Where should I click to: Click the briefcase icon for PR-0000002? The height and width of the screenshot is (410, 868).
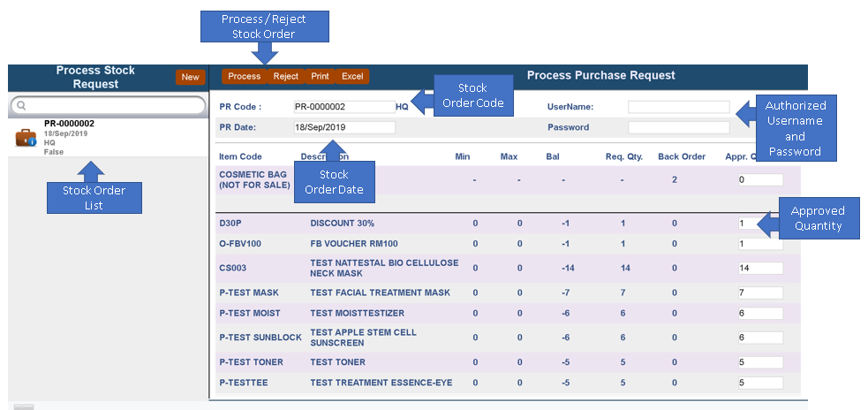(x=26, y=138)
